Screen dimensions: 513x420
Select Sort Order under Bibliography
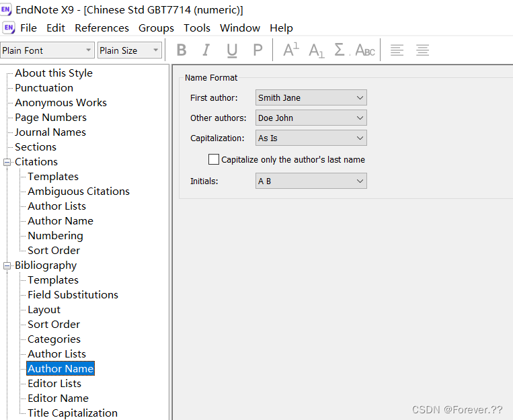[54, 324]
